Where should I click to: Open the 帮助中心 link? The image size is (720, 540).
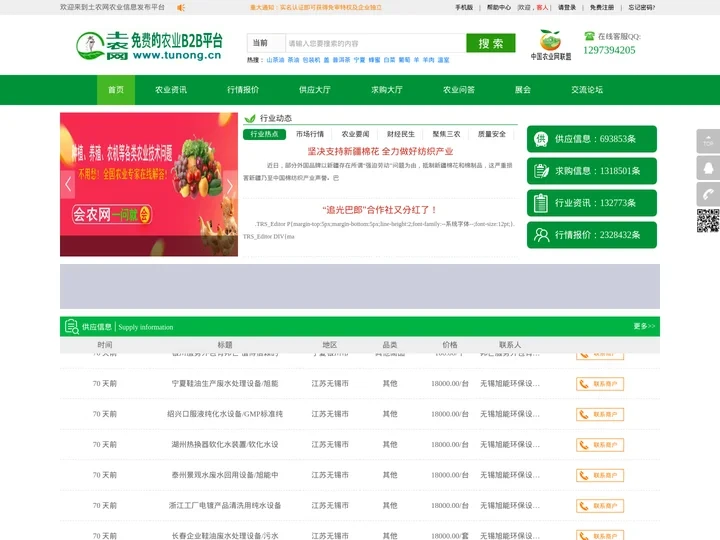click(x=499, y=7)
